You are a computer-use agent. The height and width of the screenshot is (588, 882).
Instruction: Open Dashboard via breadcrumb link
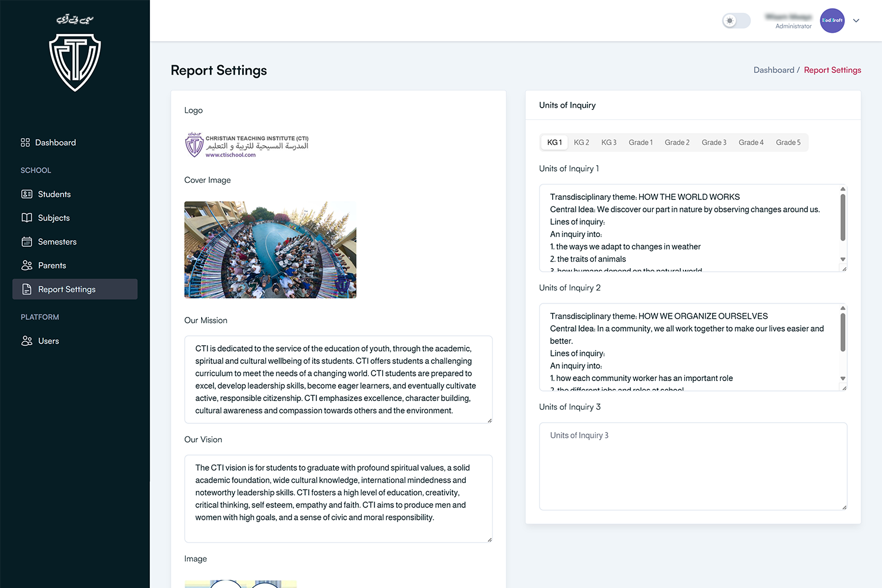tap(774, 69)
